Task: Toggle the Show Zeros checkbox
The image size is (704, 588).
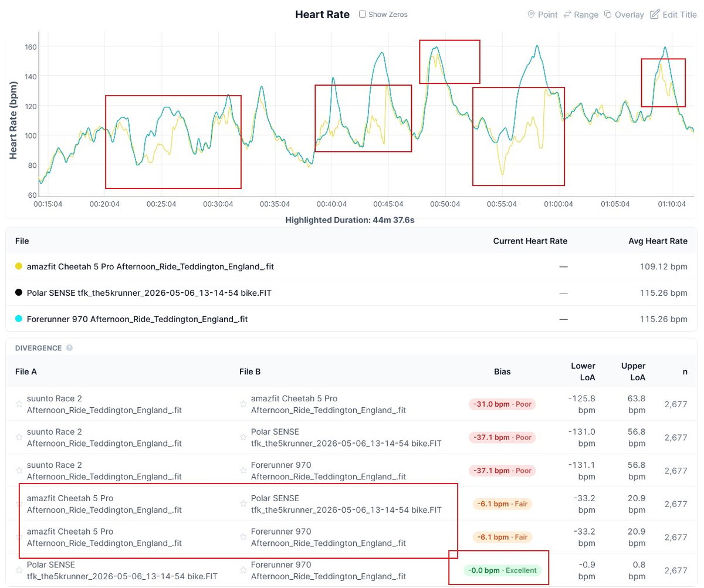Action: 363,14
